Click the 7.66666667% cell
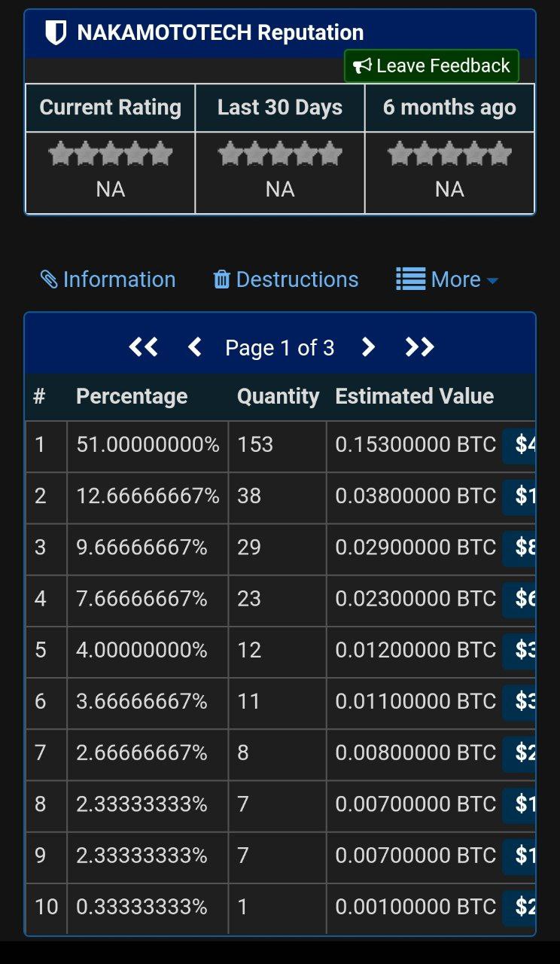 coord(148,599)
